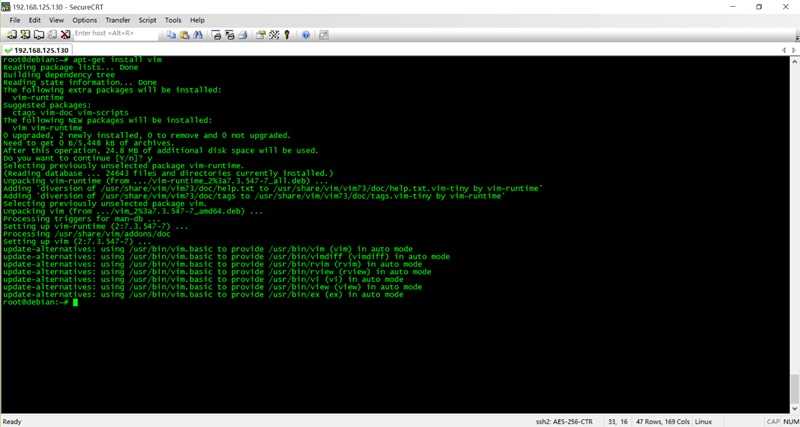Viewport: 800px width, 427px height.
Task: Click diversion line for help.txt
Action: [272, 189]
